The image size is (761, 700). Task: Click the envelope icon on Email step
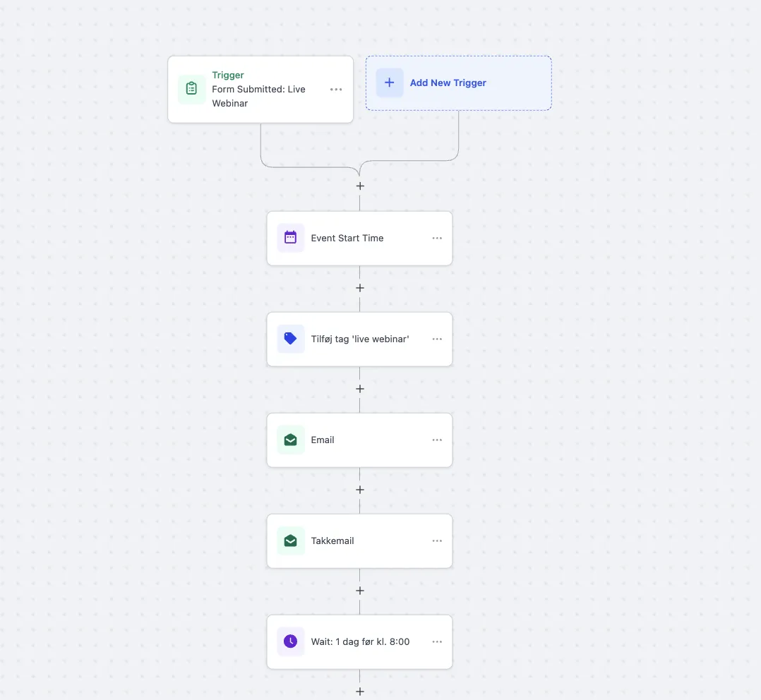(290, 440)
